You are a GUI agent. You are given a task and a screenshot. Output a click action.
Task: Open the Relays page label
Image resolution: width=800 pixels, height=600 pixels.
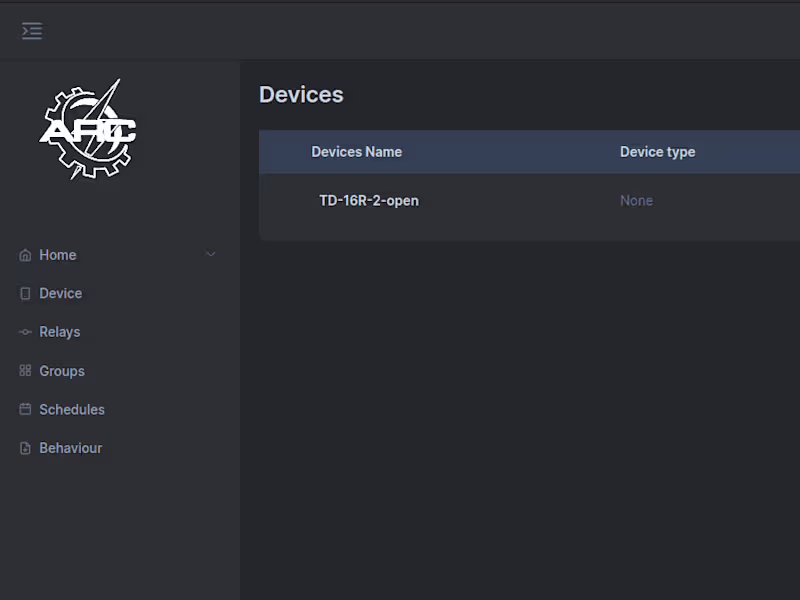60,332
